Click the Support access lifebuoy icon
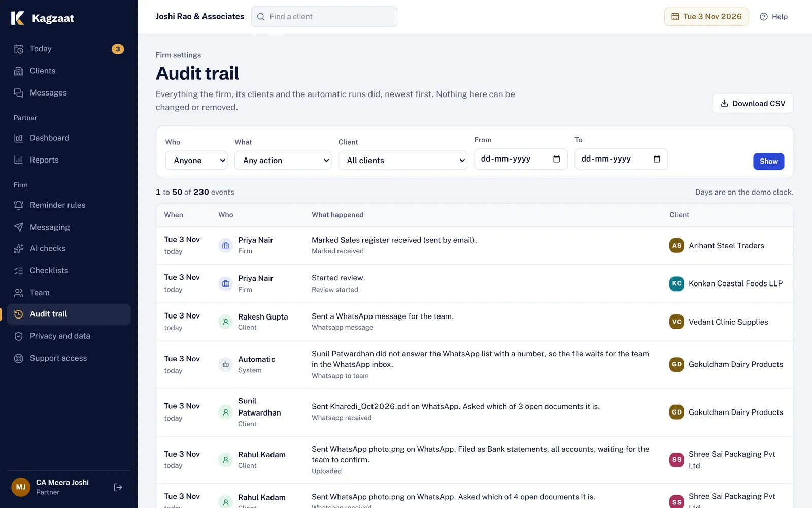This screenshot has width=812, height=508. click(19, 358)
